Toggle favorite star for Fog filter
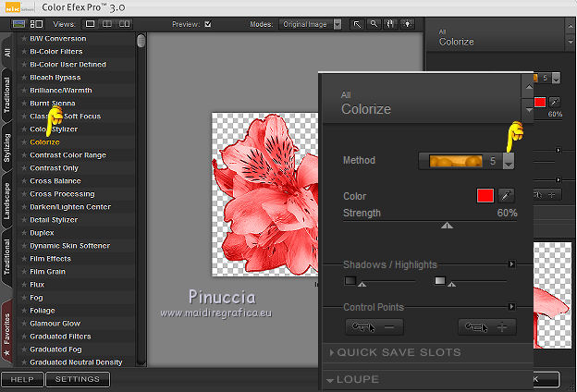 click(23, 298)
